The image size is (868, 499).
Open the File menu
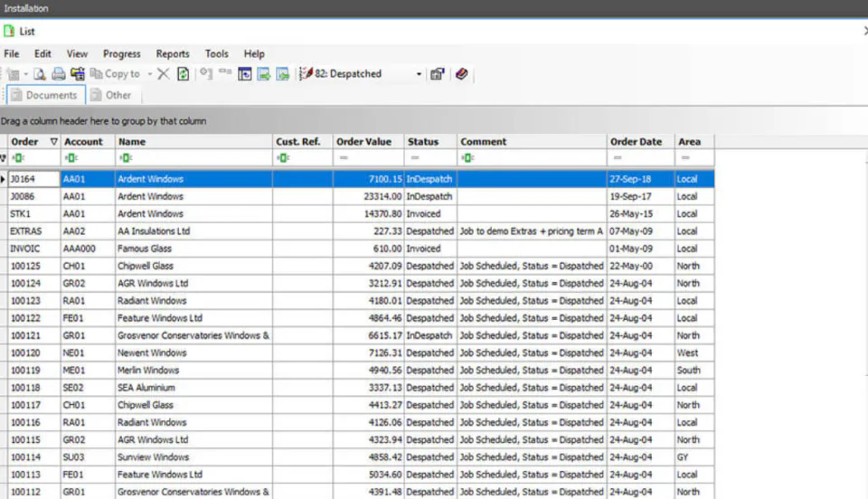point(12,53)
